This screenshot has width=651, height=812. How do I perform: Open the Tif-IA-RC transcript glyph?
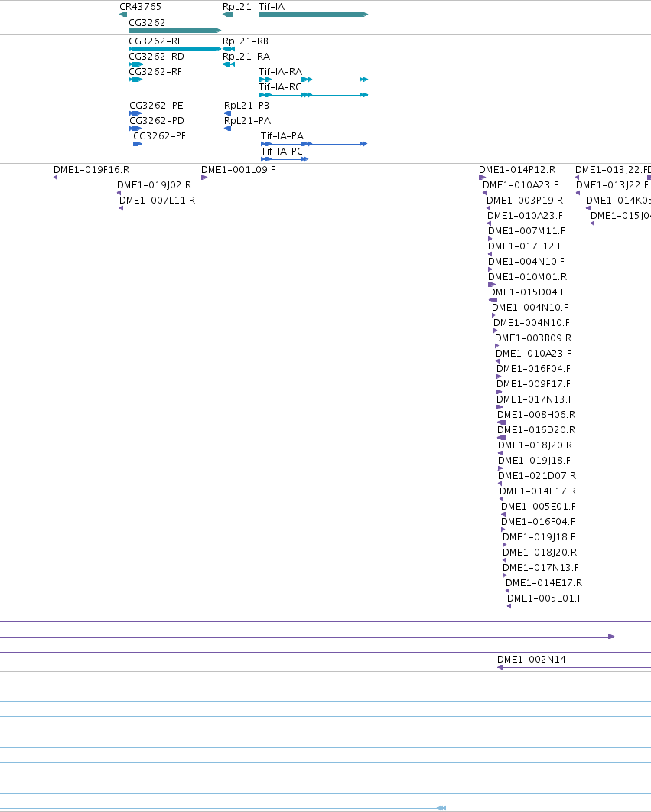pyautogui.click(x=313, y=95)
